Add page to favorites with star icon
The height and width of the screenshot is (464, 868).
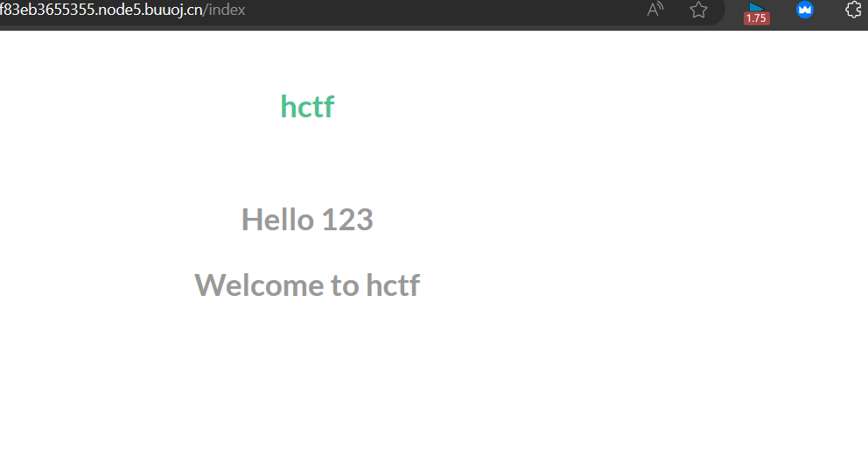698,10
